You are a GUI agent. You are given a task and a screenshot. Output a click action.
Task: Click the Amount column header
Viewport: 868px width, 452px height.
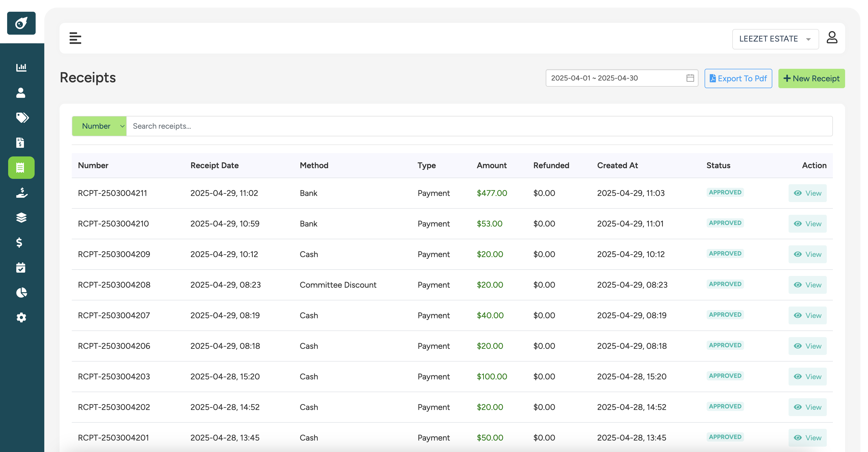point(492,166)
